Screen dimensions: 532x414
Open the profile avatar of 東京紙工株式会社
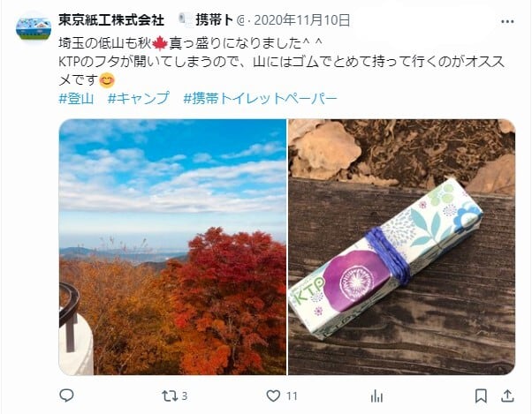click(x=34, y=26)
